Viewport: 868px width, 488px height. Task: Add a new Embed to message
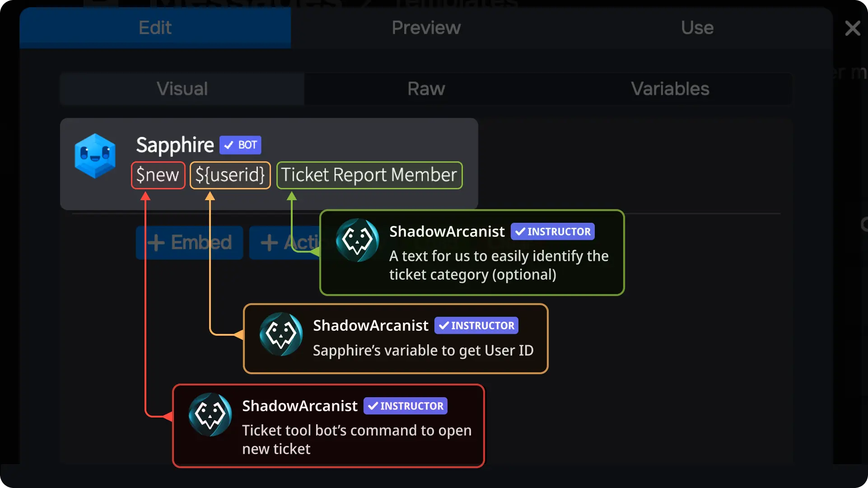(x=190, y=243)
